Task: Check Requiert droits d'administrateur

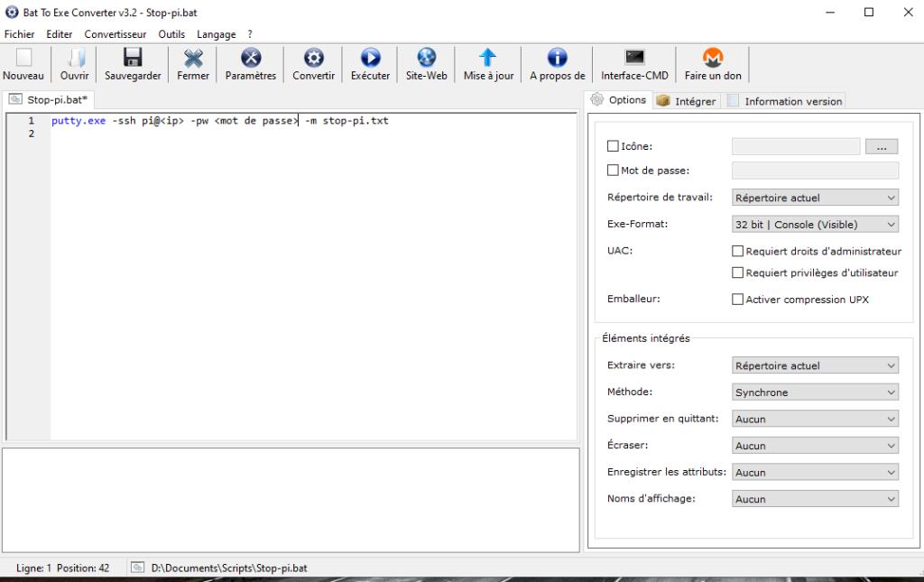Action: (x=737, y=251)
